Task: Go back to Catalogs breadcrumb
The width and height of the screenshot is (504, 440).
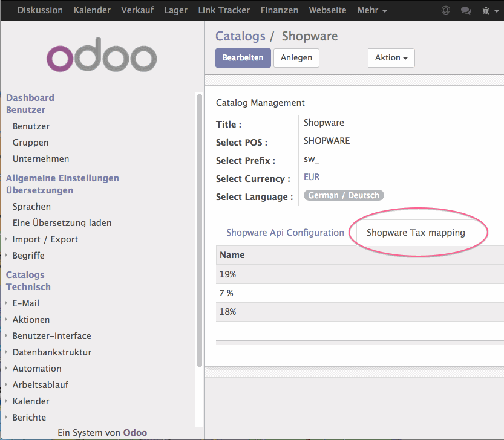Action: (x=240, y=36)
